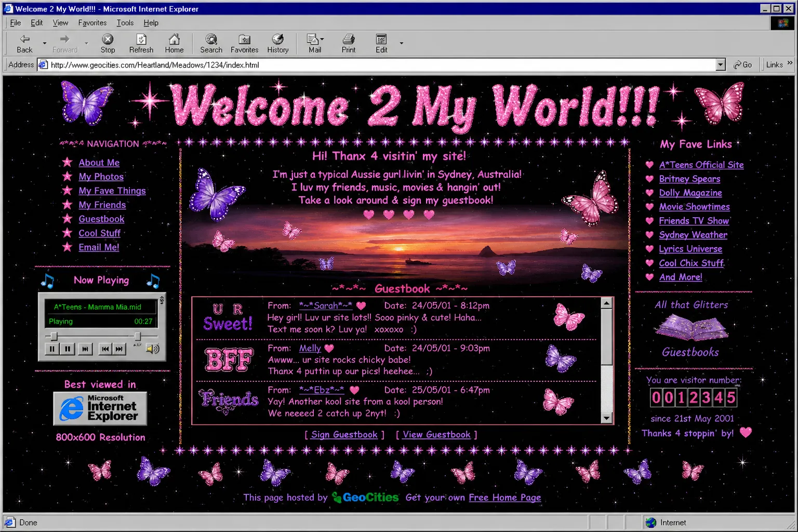Print the page using toolbar
This screenshot has width=798, height=532.
pyautogui.click(x=349, y=44)
